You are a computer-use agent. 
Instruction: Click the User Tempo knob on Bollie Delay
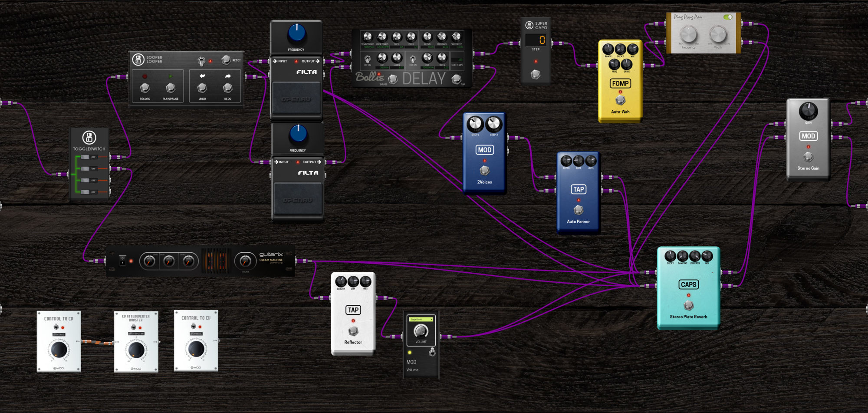(382, 37)
